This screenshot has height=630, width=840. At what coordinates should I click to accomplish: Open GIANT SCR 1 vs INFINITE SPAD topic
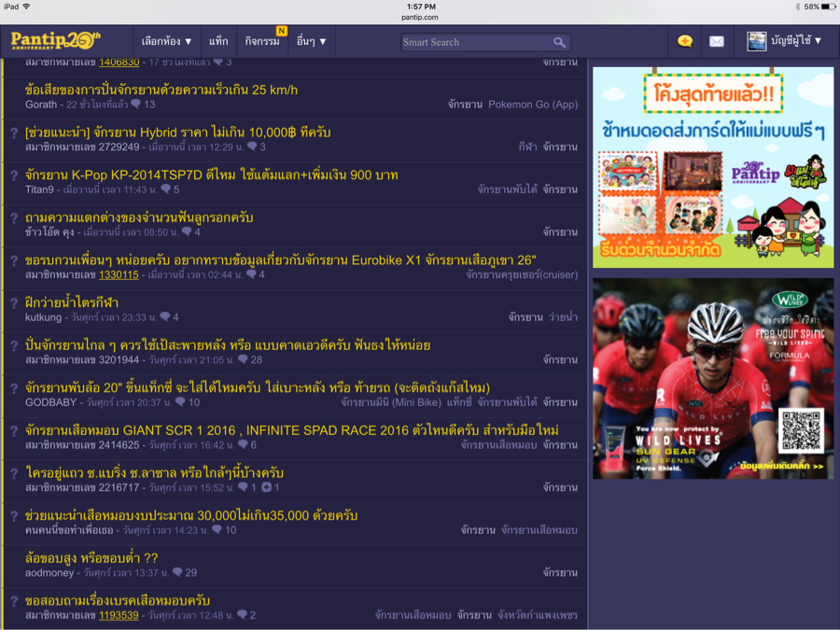coord(292,430)
